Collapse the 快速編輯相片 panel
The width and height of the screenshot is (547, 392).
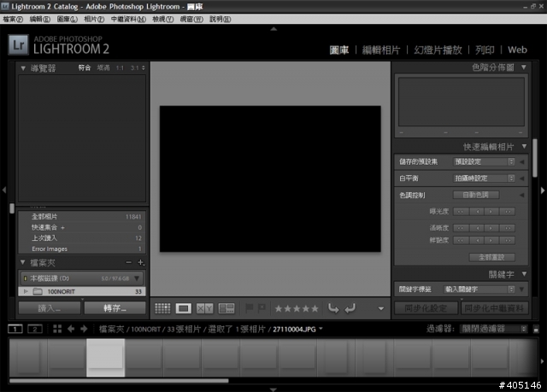(524, 147)
